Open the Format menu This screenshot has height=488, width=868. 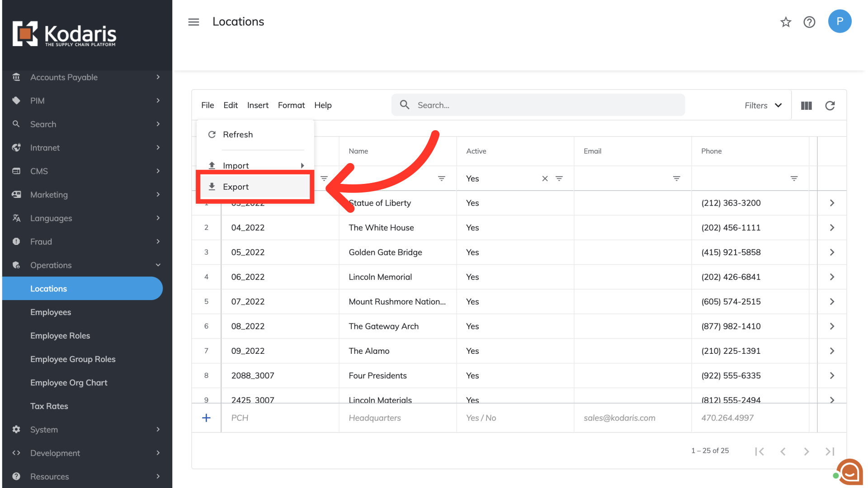coord(291,105)
